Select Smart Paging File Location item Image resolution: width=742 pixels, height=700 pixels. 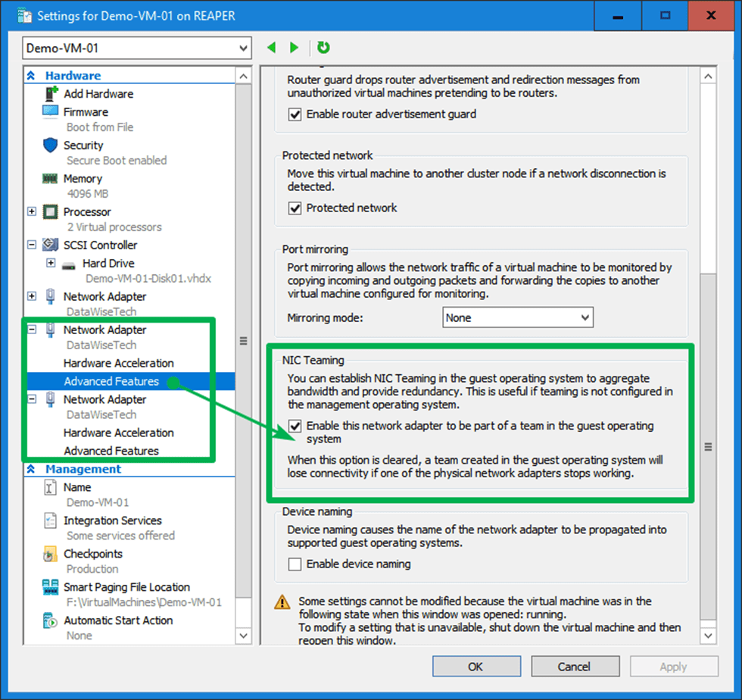pyautogui.click(x=127, y=587)
